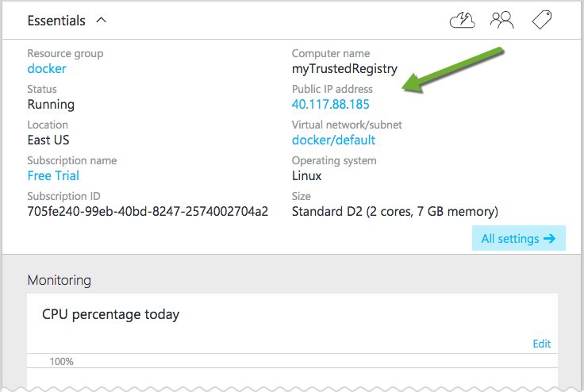Image resolution: width=584 pixels, height=392 pixels.
Task: Click the All settings button
Action: click(518, 238)
